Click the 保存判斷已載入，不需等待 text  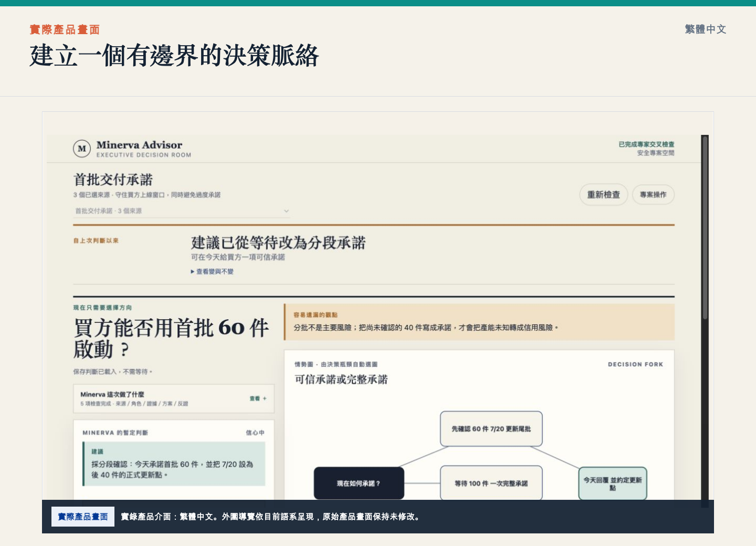pos(113,372)
